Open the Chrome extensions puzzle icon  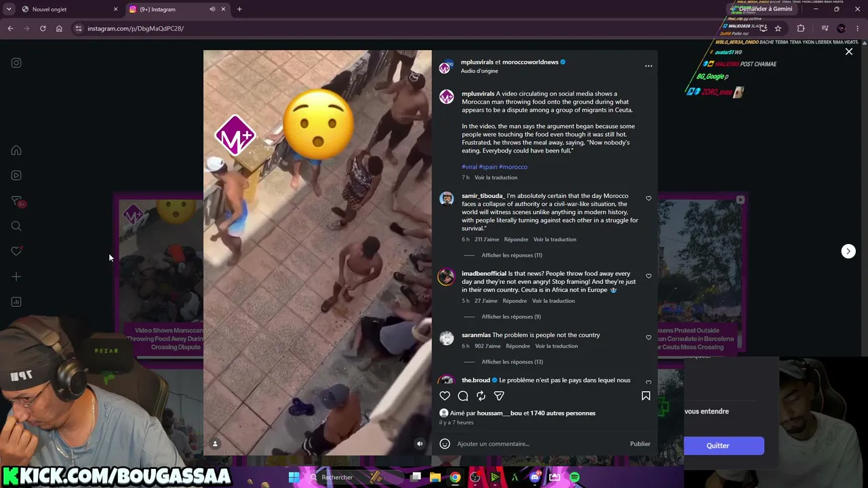click(801, 28)
